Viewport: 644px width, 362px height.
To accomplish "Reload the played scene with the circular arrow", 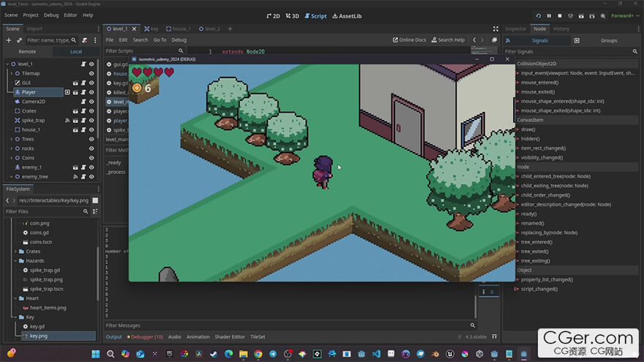I will coord(538,16).
